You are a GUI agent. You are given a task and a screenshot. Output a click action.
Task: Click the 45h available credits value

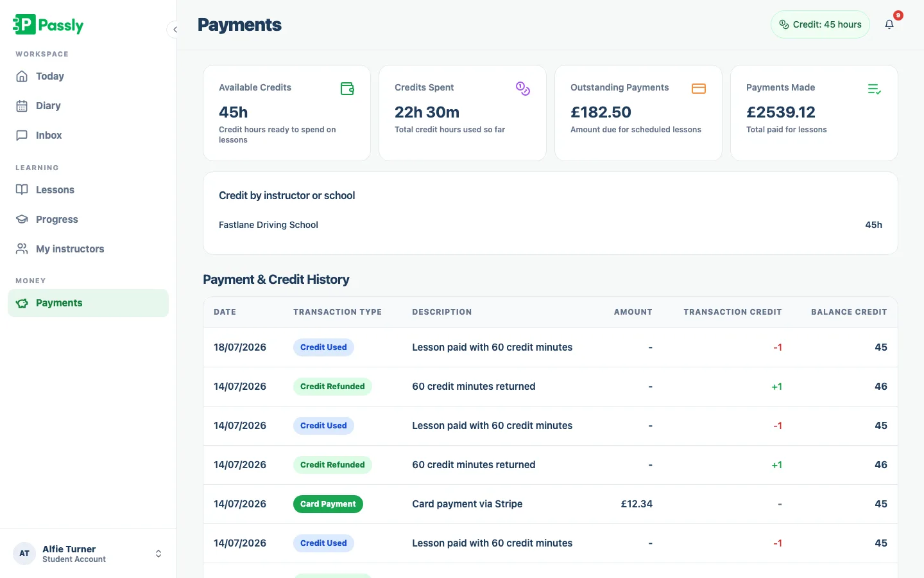click(x=233, y=112)
